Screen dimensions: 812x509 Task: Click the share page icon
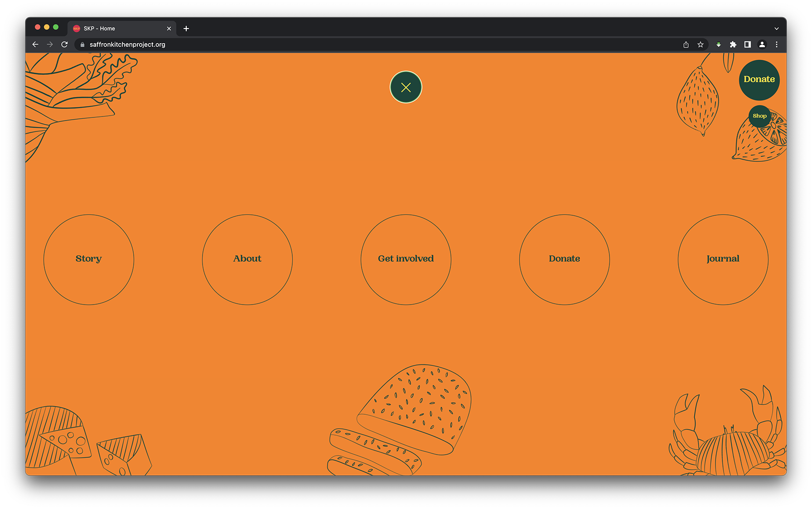(x=686, y=44)
